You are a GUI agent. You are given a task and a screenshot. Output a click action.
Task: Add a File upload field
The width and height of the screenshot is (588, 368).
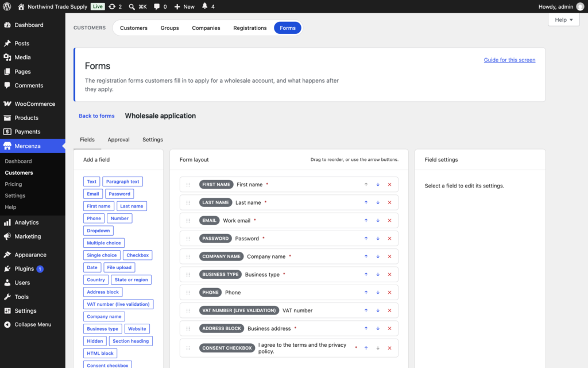pyautogui.click(x=119, y=267)
